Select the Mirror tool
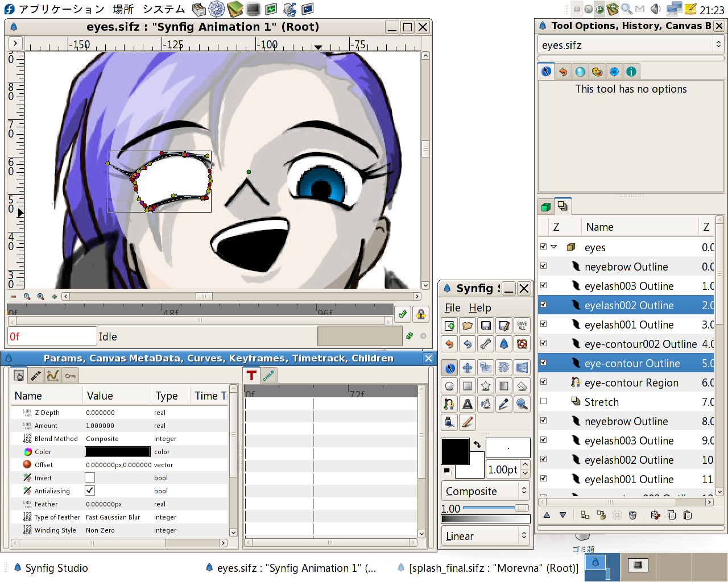The width and height of the screenshot is (728, 582). pyautogui.click(x=522, y=368)
